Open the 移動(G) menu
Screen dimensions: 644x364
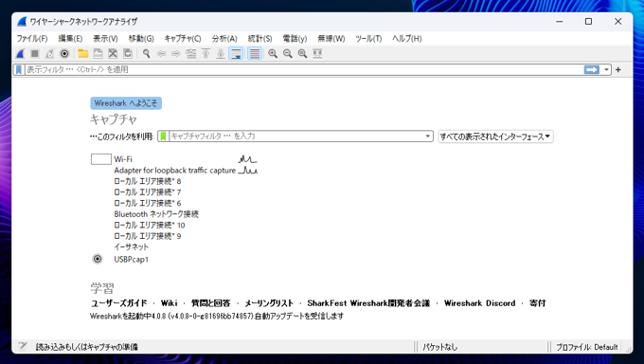coord(141,39)
